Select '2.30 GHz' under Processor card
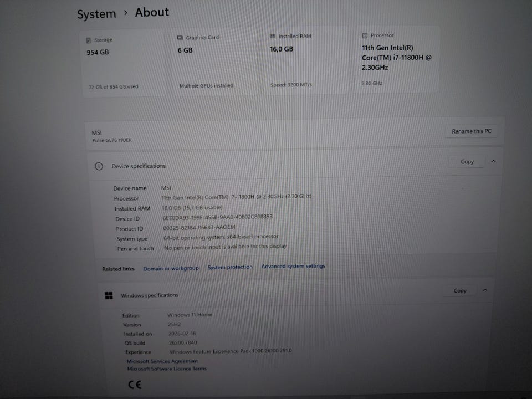Viewport: 532px width, 399px height. click(371, 83)
